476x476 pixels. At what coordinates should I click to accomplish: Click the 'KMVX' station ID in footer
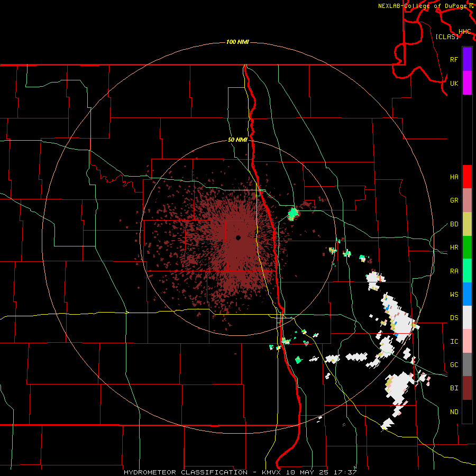[x=272, y=472]
